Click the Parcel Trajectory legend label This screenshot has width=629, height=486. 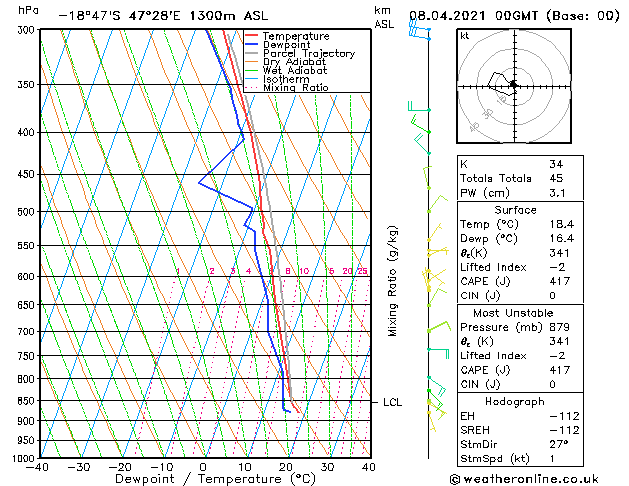click(x=309, y=53)
